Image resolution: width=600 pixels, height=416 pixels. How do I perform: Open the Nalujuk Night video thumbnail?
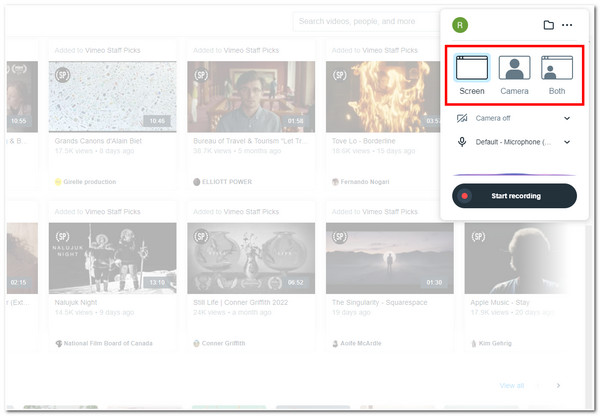112,258
